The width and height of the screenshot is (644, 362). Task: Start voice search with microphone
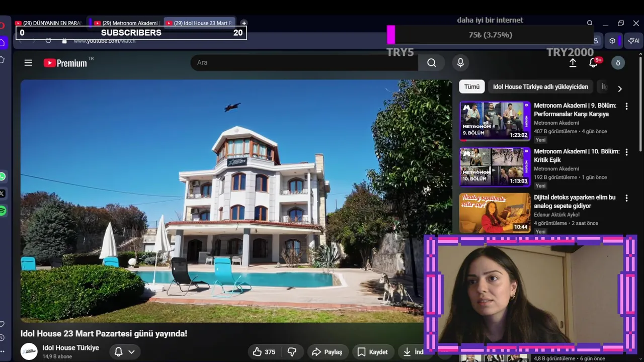(x=460, y=62)
